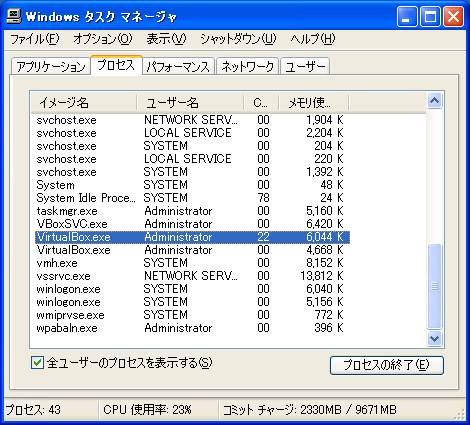Select the VBoxSVC.exe process row
The width and height of the screenshot is (470, 425).
192,224
